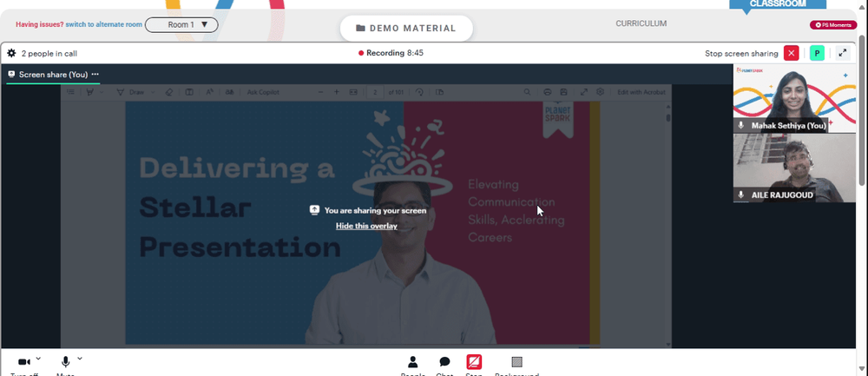Click the green P avatar icon
Viewport: 868px width, 376px height.
(817, 53)
